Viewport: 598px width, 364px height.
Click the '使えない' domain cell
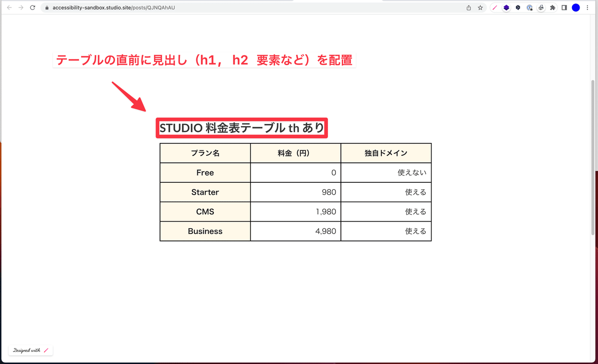pyautogui.click(x=386, y=173)
